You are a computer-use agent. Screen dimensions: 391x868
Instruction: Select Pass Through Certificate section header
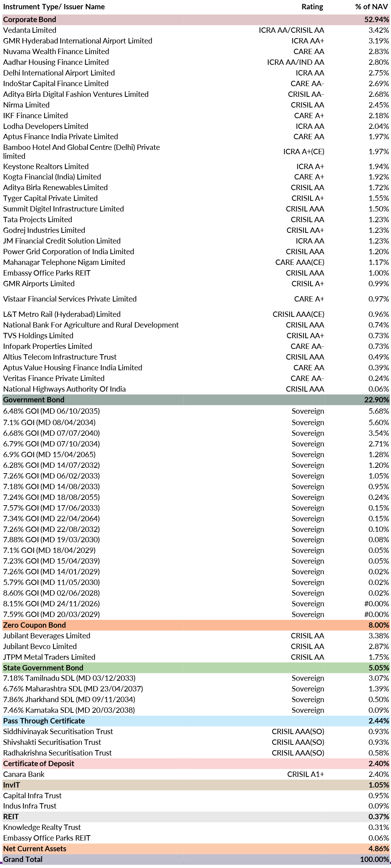click(44, 721)
